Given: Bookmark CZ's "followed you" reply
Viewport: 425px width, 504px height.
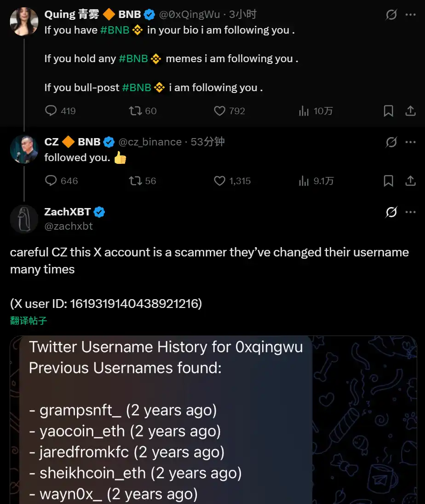Looking at the screenshot, I should 388,181.
